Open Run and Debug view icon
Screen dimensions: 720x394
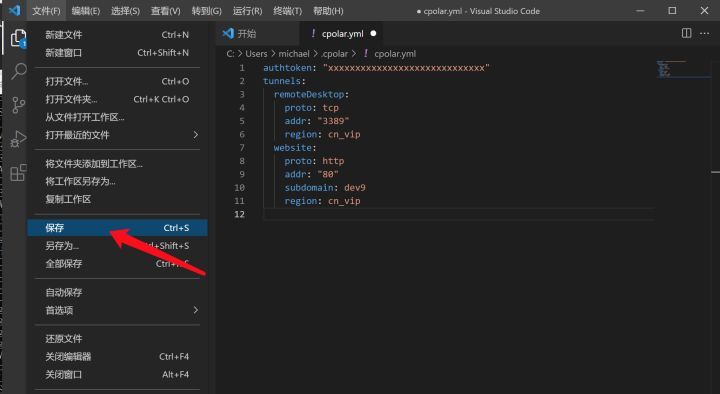tap(18, 139)
